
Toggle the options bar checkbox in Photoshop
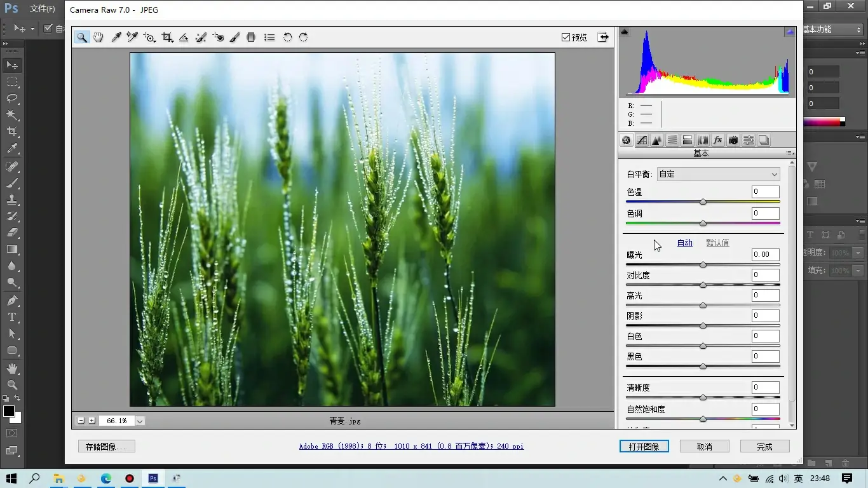(48, 29)
